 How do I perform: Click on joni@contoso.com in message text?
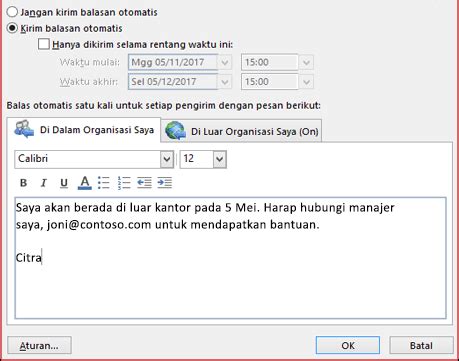point(99,225)
